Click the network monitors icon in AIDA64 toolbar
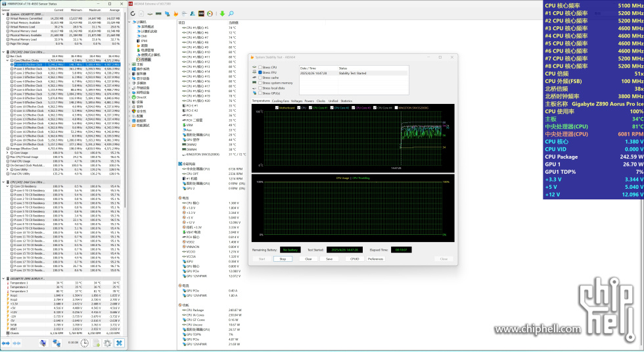The width and height of the screenshot is (644, 352). point(167,14)
